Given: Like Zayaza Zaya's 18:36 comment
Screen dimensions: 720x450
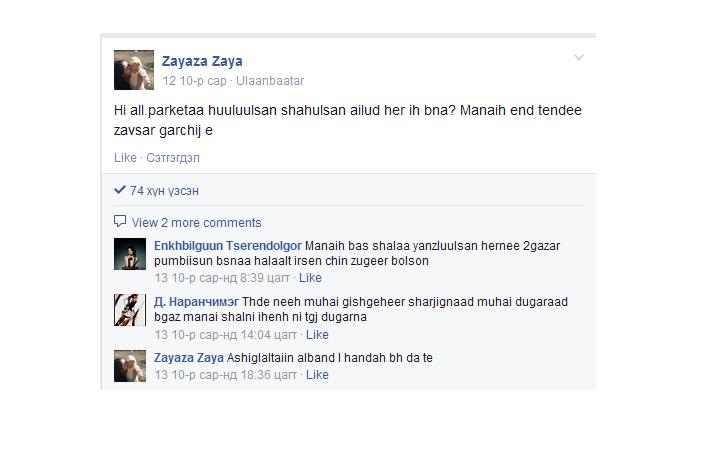Looking at the screenshot, I should [x=317, y=375].
